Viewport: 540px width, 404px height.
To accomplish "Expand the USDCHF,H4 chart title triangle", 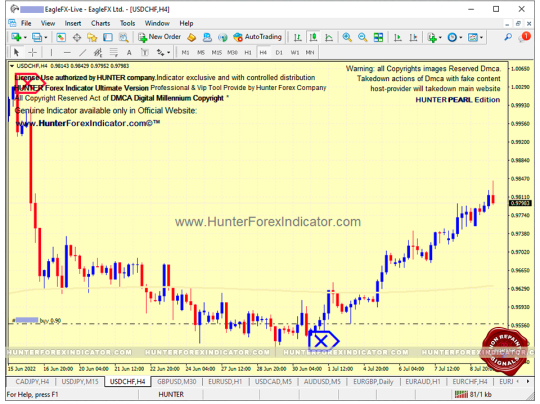I will click(x=12, y=66).
